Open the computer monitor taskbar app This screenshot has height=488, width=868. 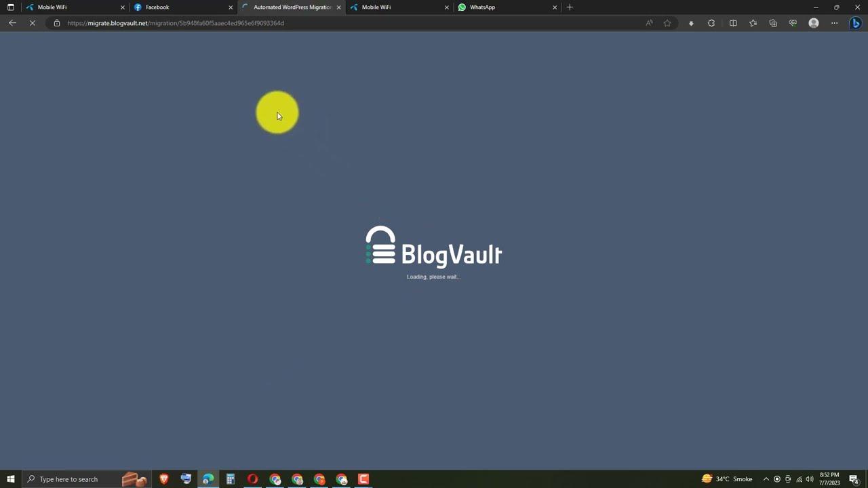tap(186, 479)
